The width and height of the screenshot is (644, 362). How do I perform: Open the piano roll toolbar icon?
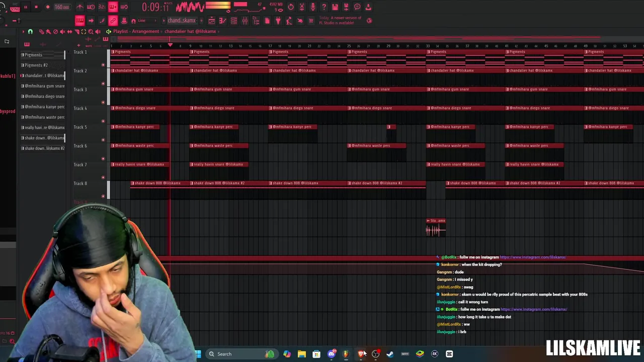click(x=222, y=21)
